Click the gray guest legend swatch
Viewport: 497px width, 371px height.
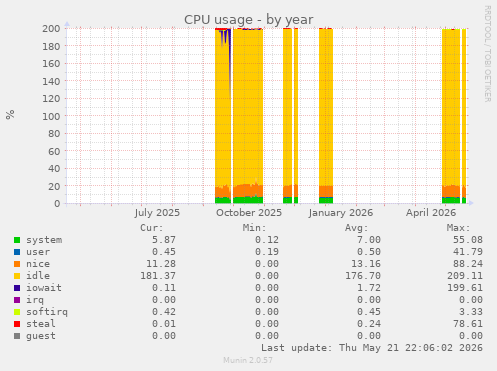point(17,336)
